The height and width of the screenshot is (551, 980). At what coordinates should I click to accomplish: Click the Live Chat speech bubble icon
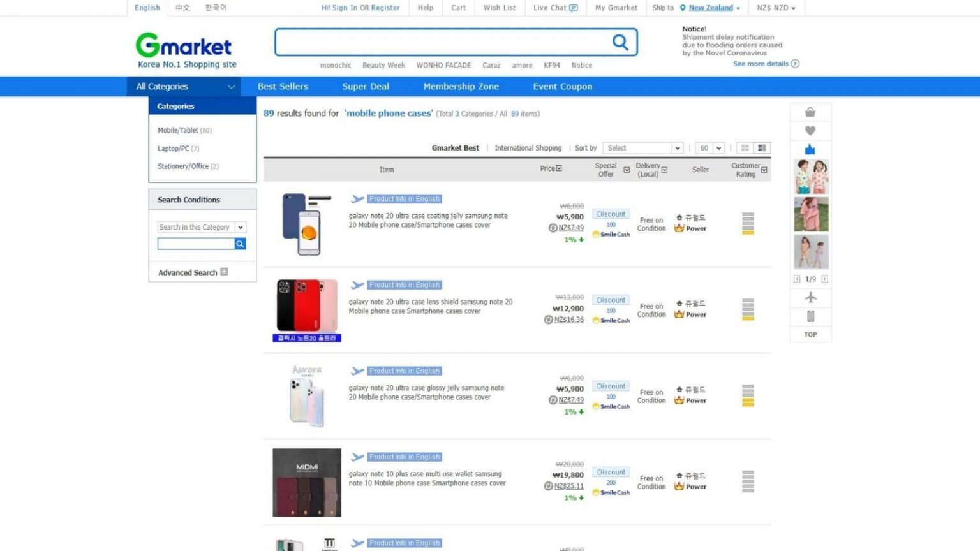point(574,8)
